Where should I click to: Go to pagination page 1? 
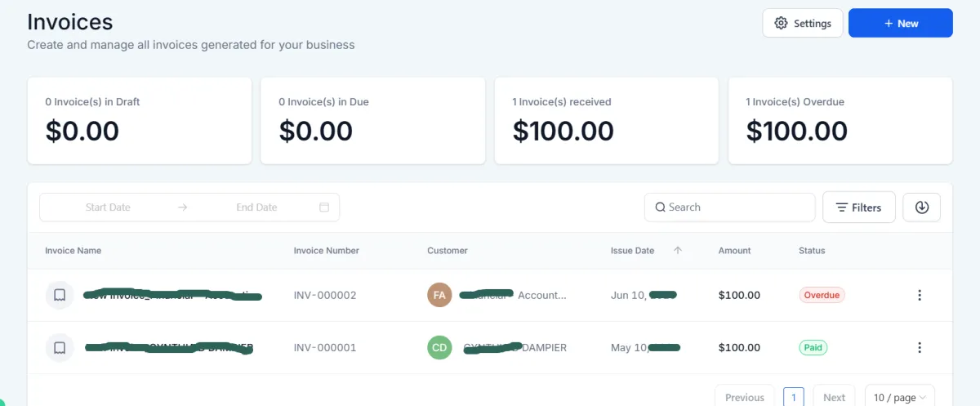click(x=793, y=397)
